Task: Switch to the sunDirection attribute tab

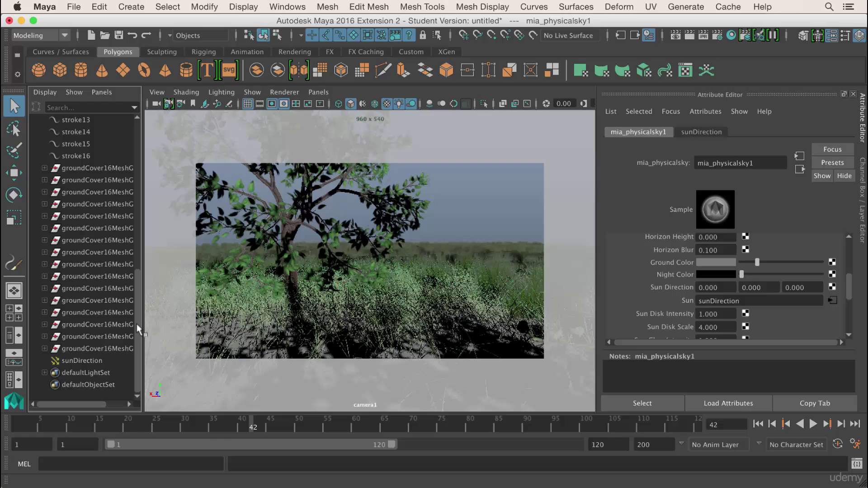Action: click(701, 132)
